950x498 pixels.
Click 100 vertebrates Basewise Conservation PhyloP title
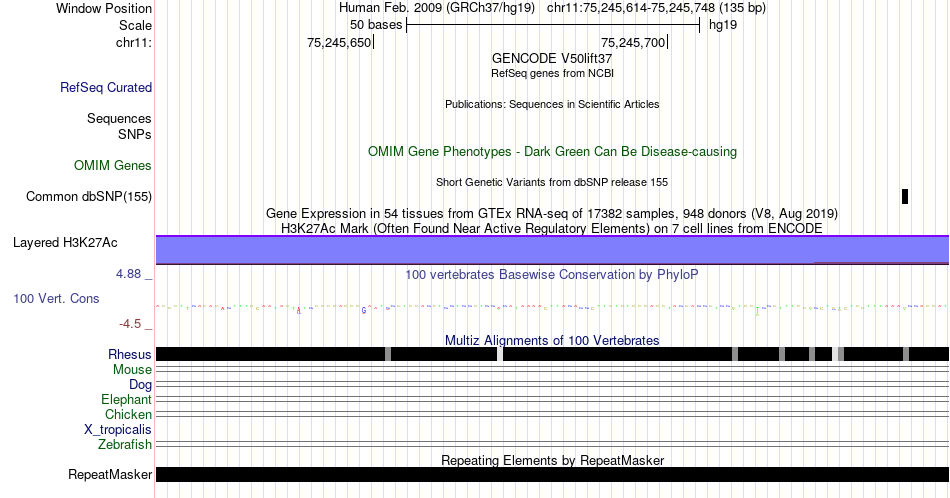point(552,274)
